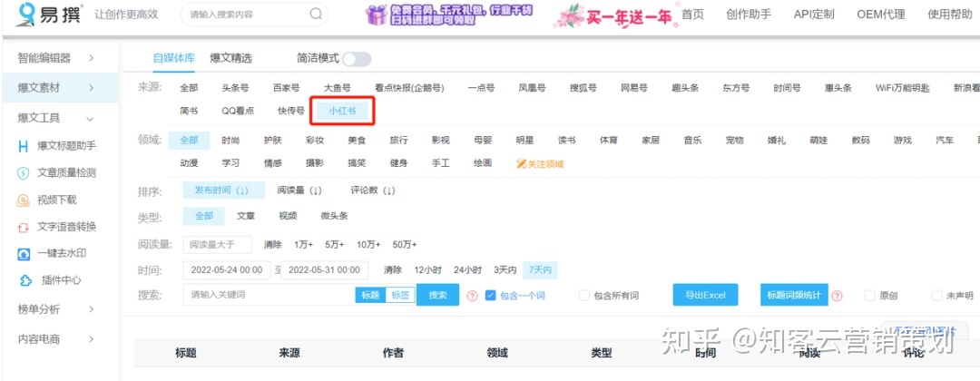Open API定制 in the top navigation
Screen dimensions: 980x381
coord(814,15)
